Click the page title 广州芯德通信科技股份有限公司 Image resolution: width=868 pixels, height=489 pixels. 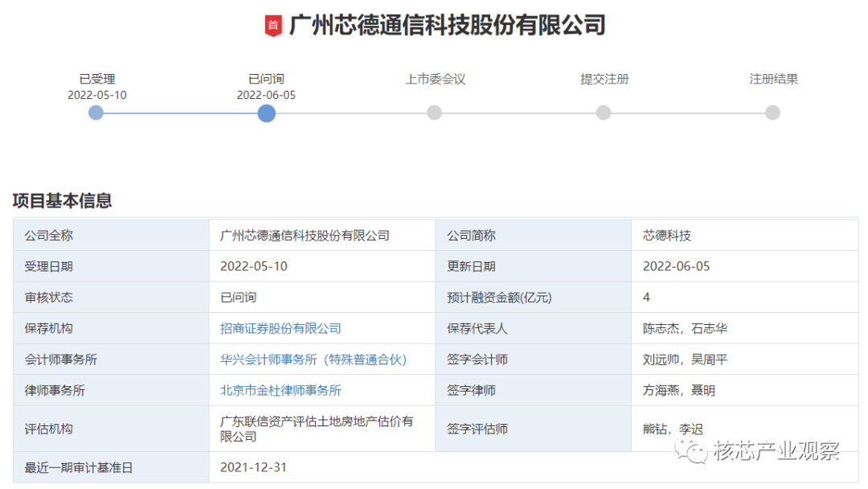pos(448,26)
